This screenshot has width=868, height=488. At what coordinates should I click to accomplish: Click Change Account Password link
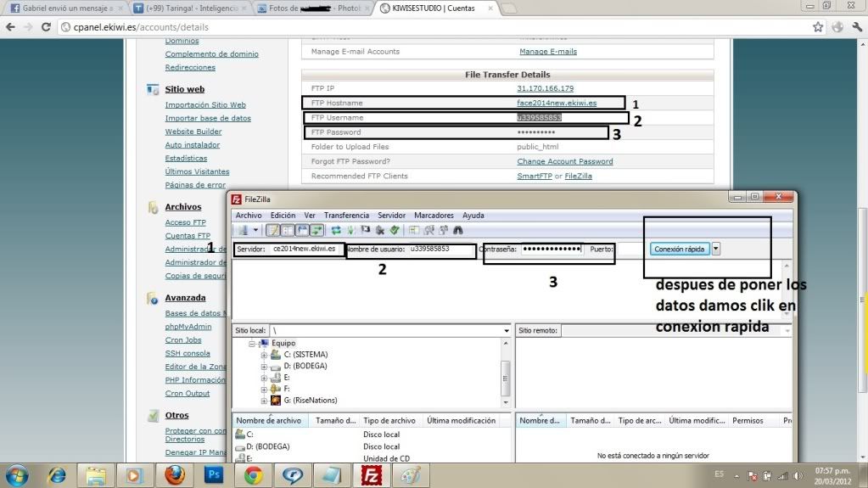tap(564, 161)
